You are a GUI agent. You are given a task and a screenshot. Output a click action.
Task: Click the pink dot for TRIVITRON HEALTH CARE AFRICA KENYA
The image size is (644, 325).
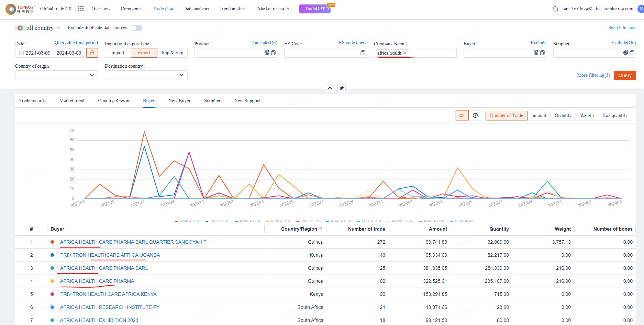point(52,294)
